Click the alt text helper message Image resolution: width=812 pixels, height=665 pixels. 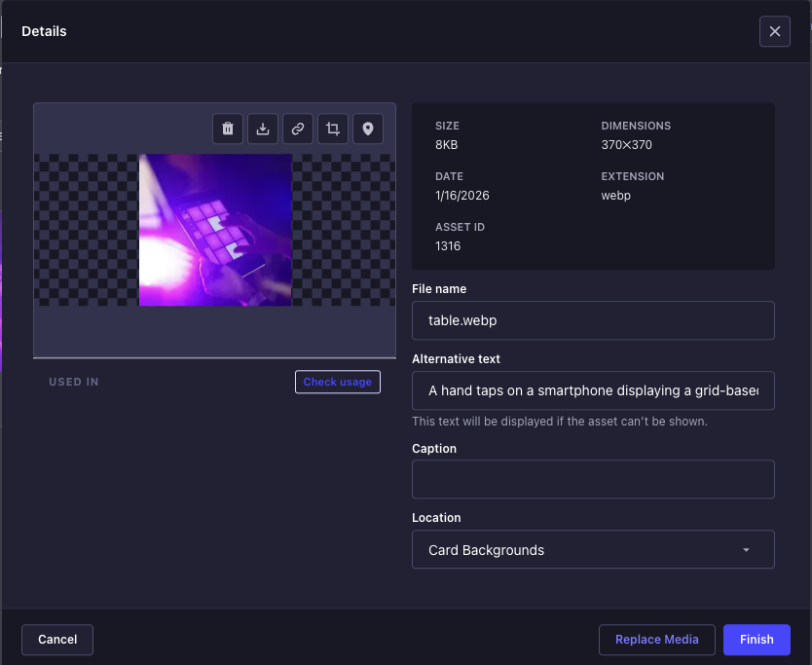(x=559, y=422)
